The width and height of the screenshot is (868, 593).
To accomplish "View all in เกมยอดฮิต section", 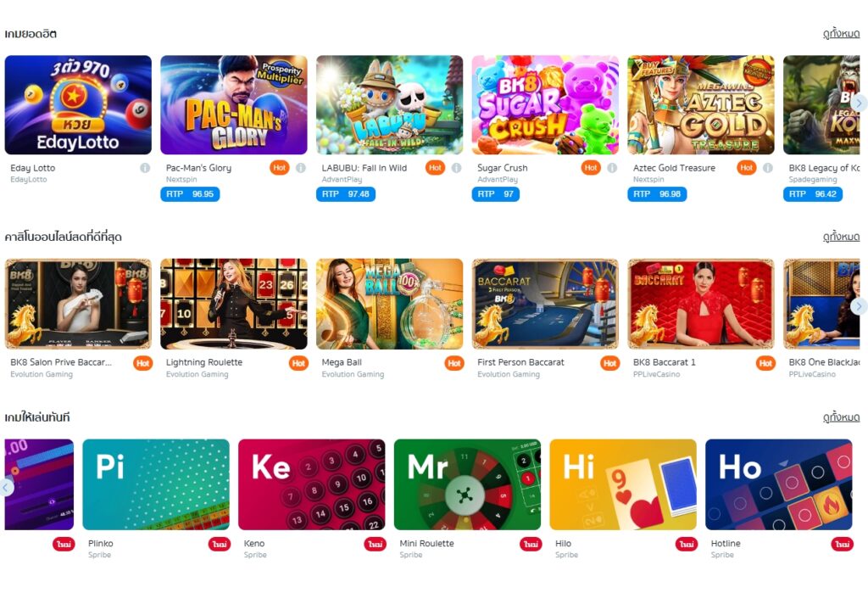I will point(841,34).
